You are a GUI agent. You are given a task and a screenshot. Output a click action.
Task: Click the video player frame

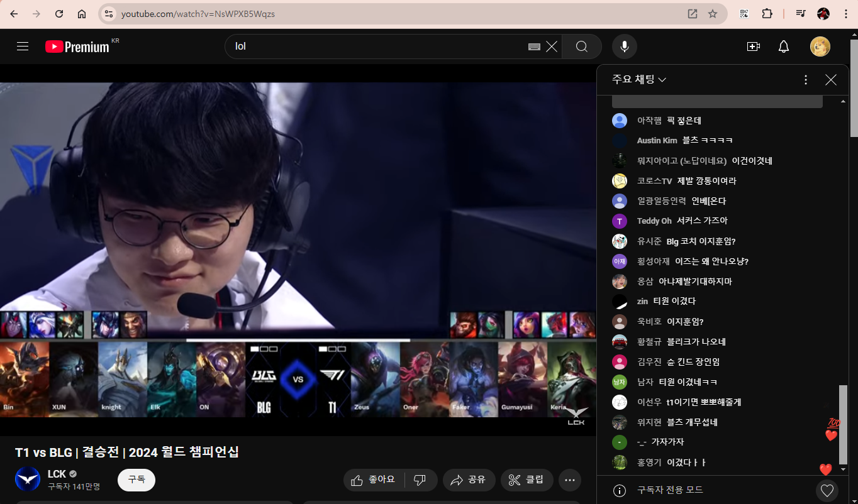[298, 250]
